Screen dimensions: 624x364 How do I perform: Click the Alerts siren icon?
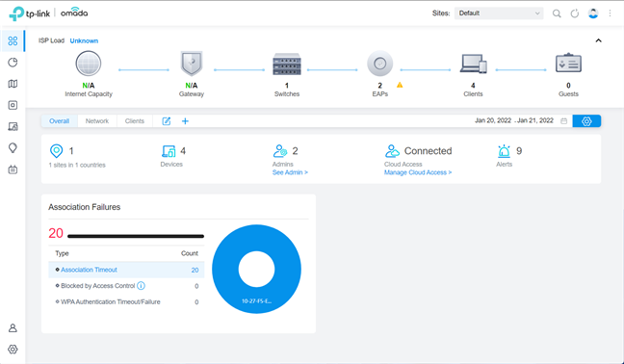pos(504,151)
